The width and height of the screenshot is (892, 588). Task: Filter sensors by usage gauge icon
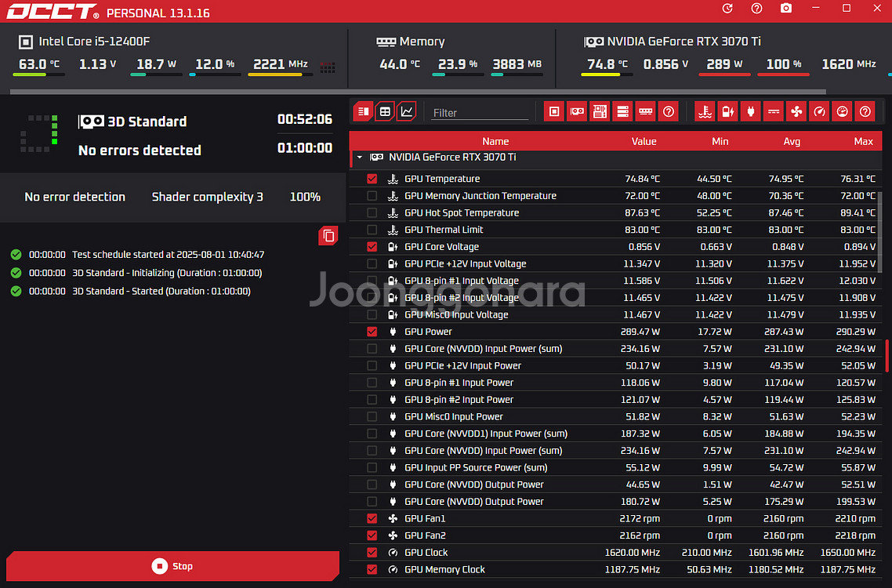842,111
